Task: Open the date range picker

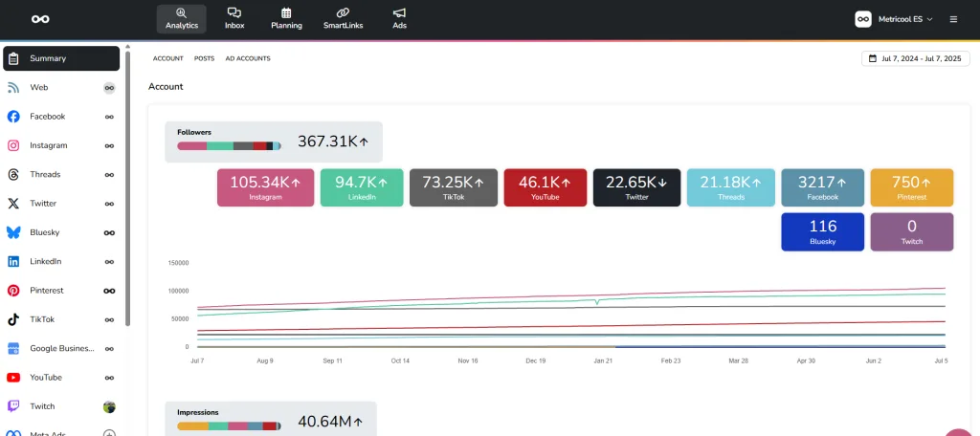Action: (915, 58)
